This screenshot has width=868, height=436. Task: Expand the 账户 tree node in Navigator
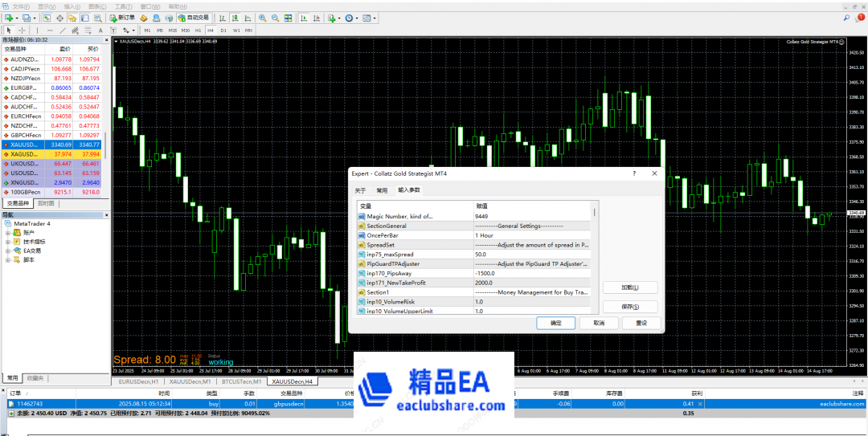point(7,232)
